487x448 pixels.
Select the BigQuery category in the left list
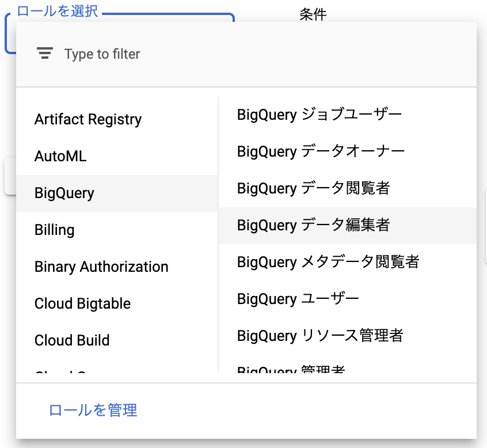pyautogui.click(x=64, y=193)
